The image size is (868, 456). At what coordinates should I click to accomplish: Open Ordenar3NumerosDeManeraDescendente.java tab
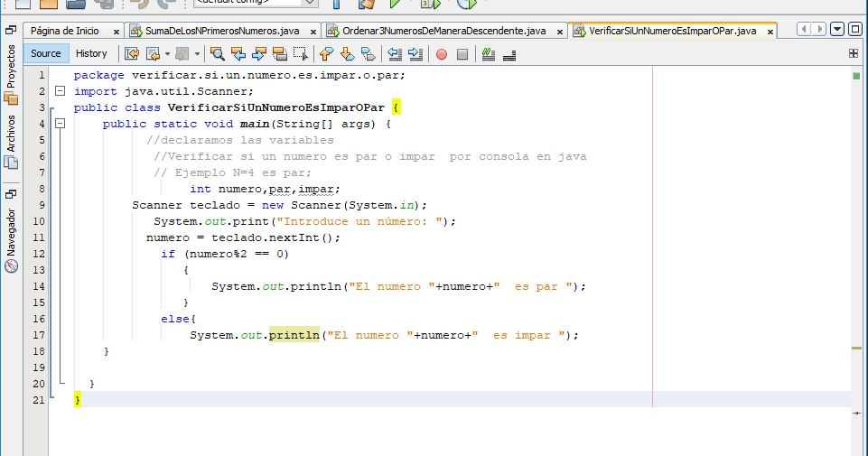point(444,31)
